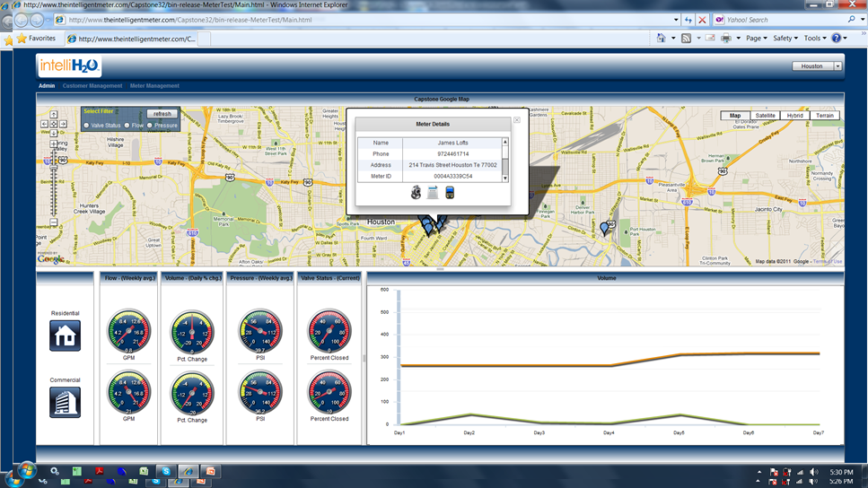Open the Houston city dropdown
This screenshot has width=868, height=488.
click(x=837, y=66)
